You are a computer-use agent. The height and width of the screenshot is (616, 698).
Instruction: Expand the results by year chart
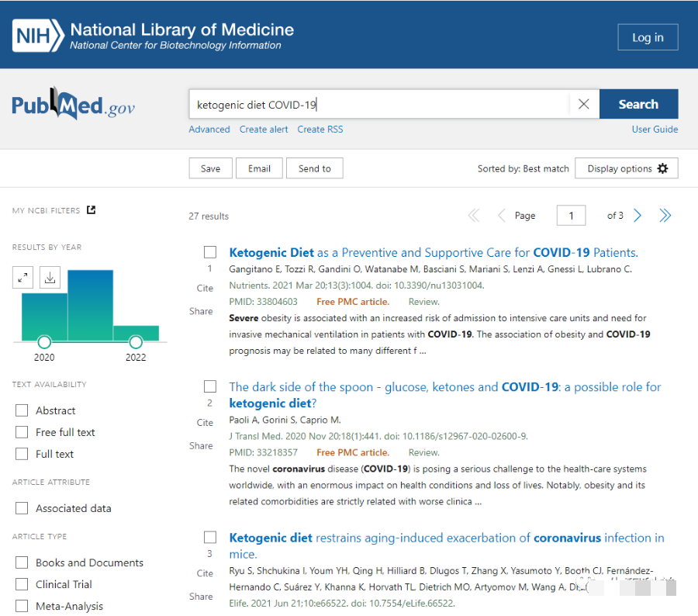[23, 277]
